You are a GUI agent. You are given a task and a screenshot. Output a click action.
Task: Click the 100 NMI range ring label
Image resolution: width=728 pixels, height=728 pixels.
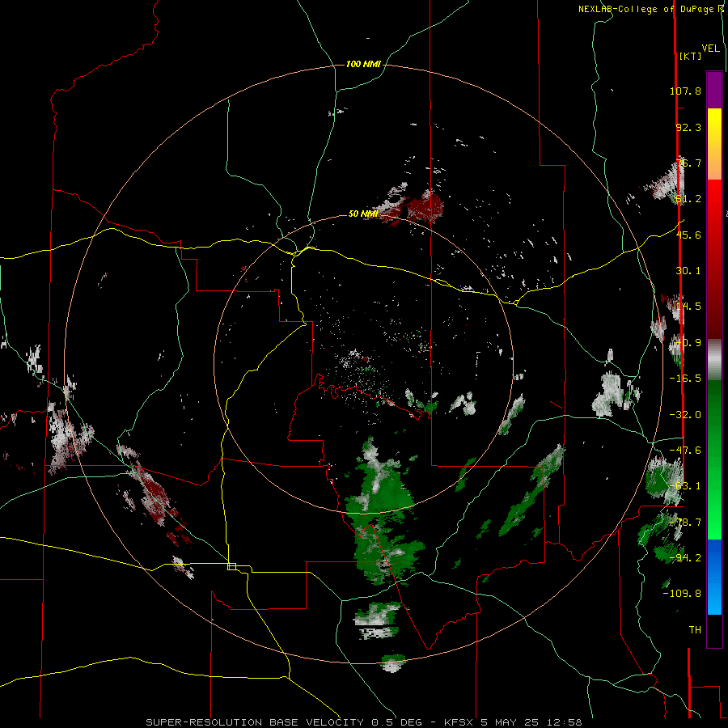tap(363, 64)
